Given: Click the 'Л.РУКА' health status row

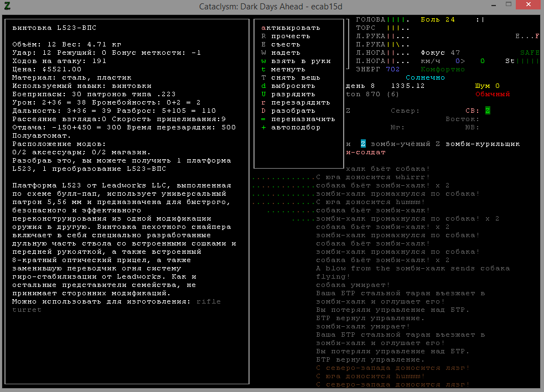Looking at the screenshot, I should click(x=382, y=36).
